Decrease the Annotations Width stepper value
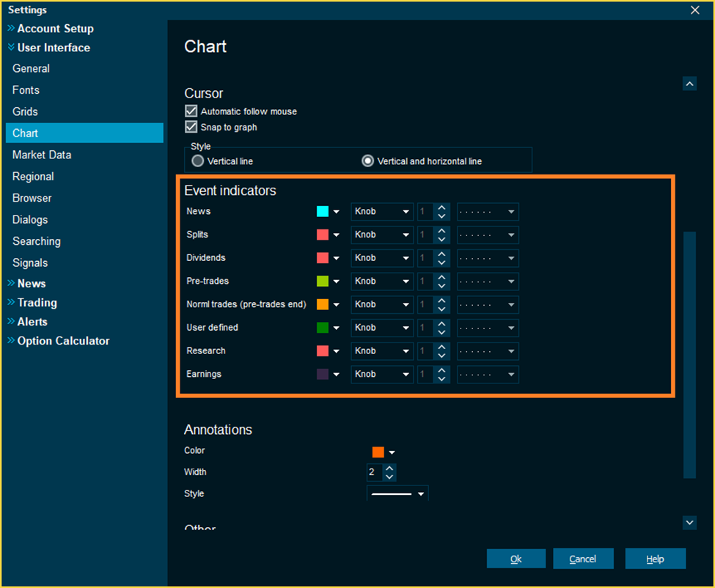The image size is (715, 588). coord(389,477)
